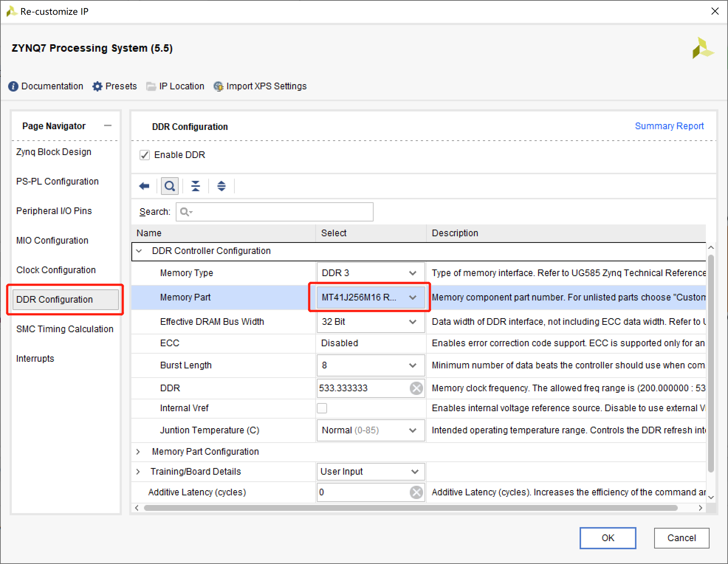Open the Memory Part dropdown
This screenshot has width=728, height=564.
371,298
